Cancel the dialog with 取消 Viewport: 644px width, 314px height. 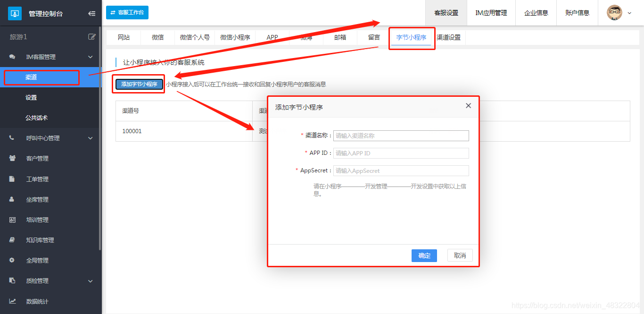(460, 255)
